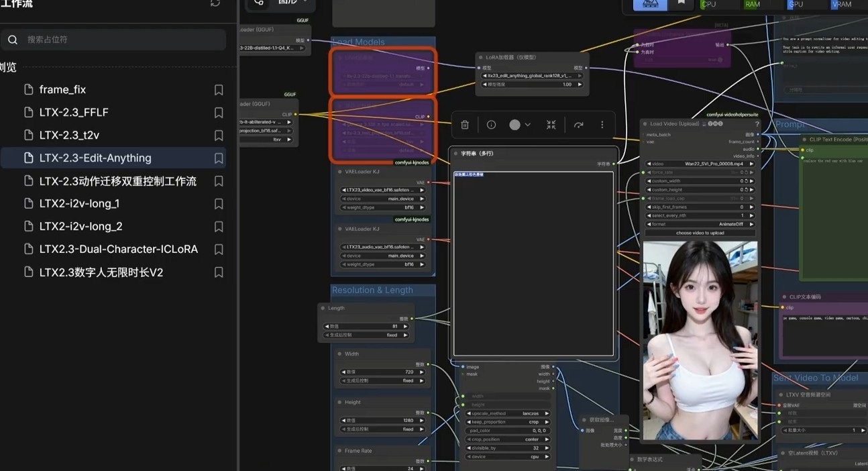Bookmark the LTX-2.3-Edit-Anything workflow

(219, 158)
